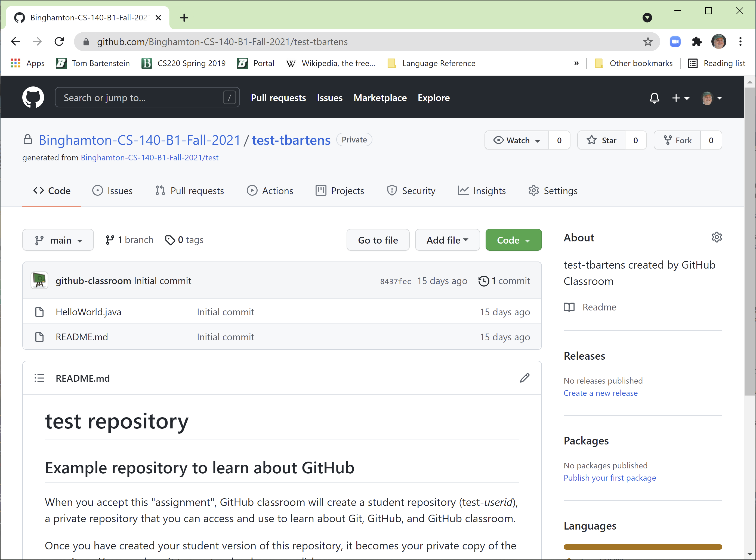Image resolution: width=756 pixels, height=560 pixels.
Task: Reload the page with refresh icon
Action: point(59,42)
